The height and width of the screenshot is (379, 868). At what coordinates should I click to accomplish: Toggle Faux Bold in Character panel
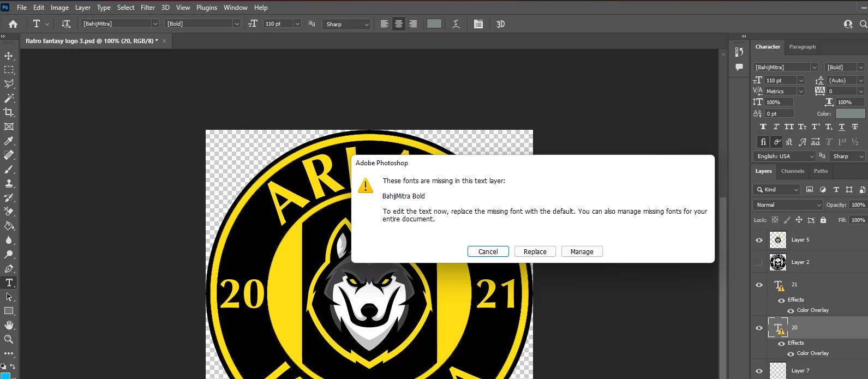[763, 127]
